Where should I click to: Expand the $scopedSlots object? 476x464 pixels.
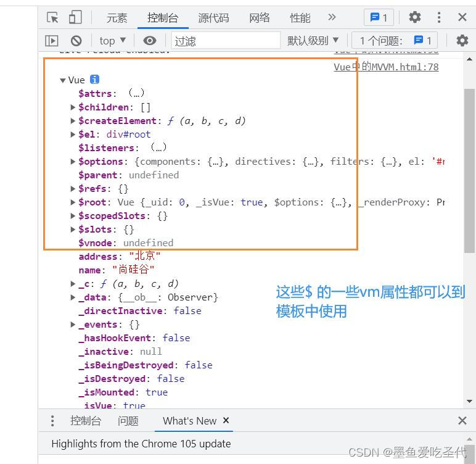point(73,216)
